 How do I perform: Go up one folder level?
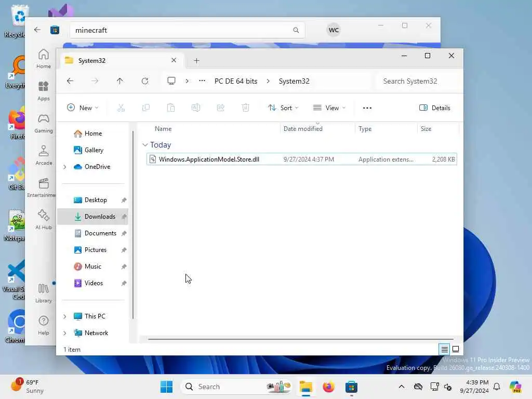[120, 81]
